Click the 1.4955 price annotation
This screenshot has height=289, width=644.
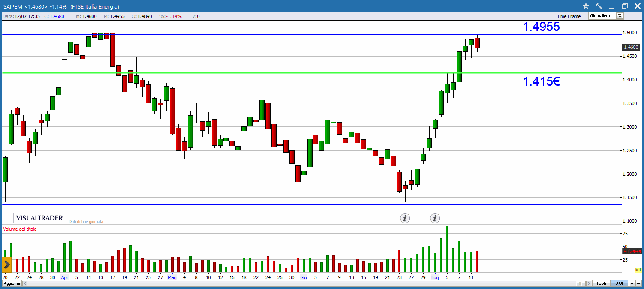pos(541,27)
